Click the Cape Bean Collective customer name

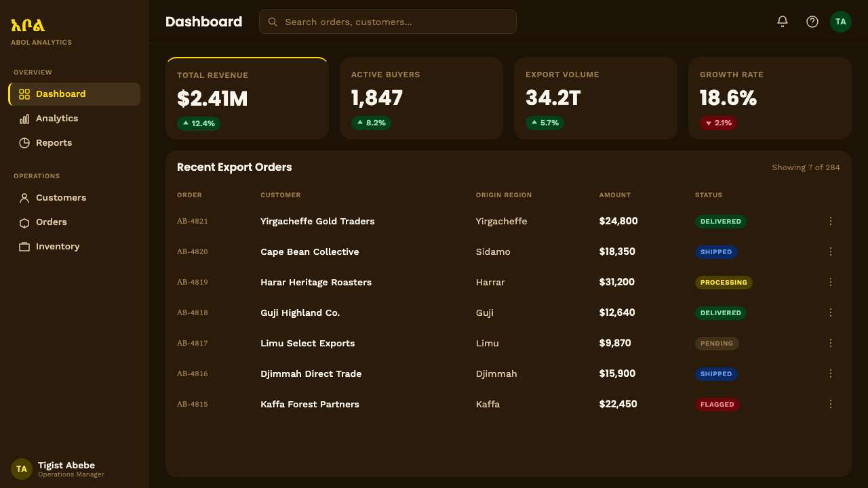pyautogui.click(x=310, y=251)
